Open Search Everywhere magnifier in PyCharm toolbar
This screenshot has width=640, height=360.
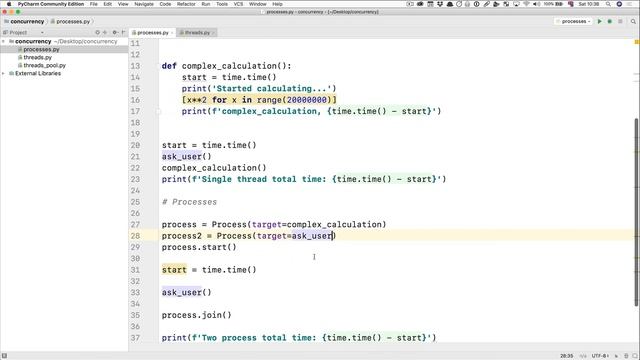click(x=633, y=22)
